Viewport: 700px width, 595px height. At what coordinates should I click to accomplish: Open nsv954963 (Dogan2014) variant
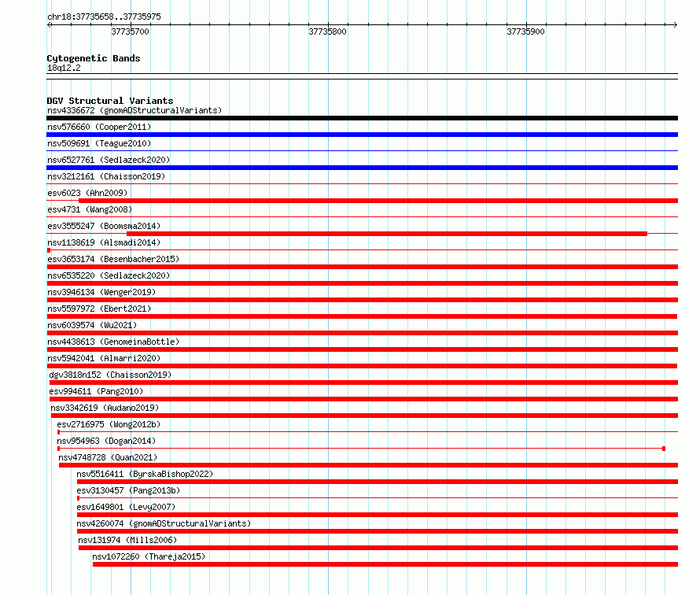pos(106,441)
